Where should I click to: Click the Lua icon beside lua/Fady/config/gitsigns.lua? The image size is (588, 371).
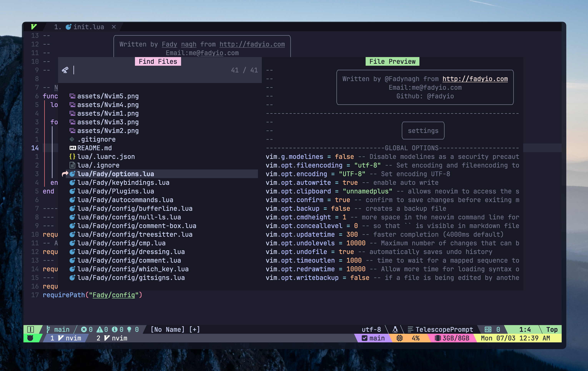tap(72, 278)
